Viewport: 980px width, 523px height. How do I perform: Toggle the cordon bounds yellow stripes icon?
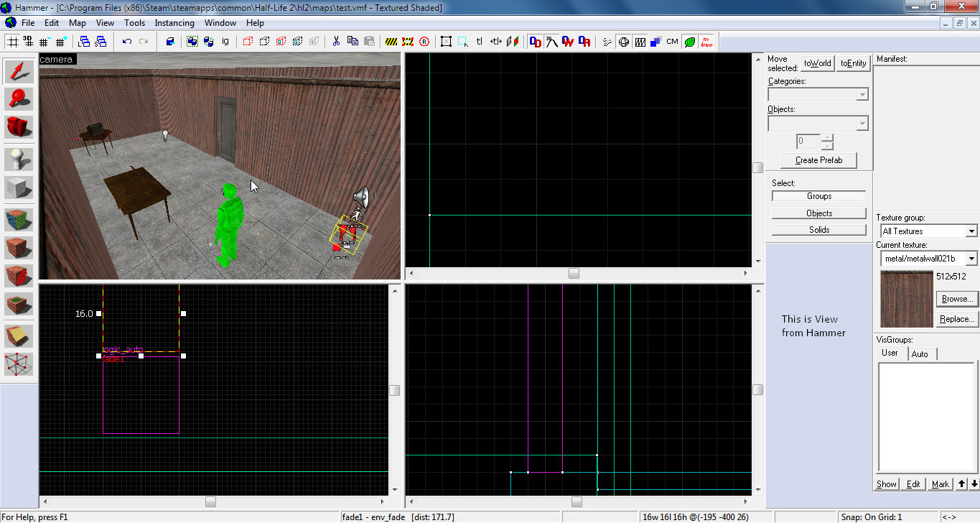(x=391, y=42)
